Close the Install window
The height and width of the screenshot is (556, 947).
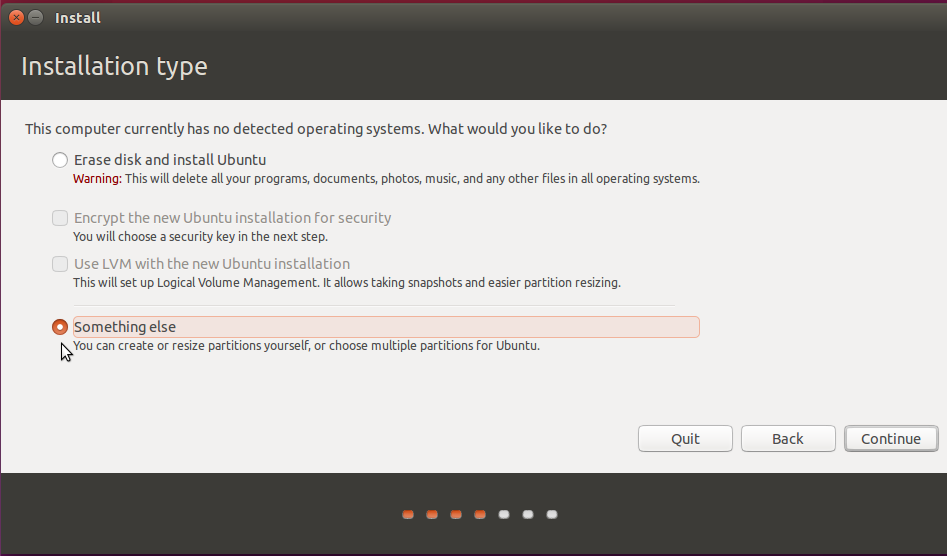click(x=16, y=18)
